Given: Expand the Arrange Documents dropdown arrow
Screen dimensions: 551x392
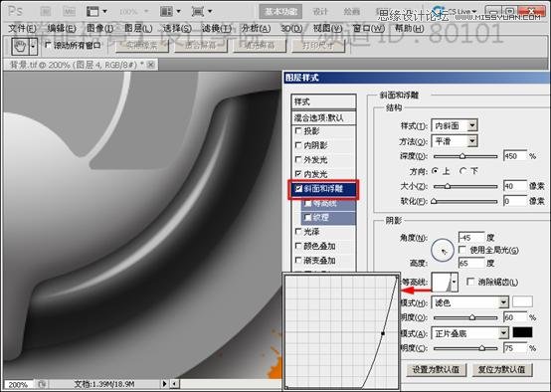Looking at the screenshot, I should 178,12.
